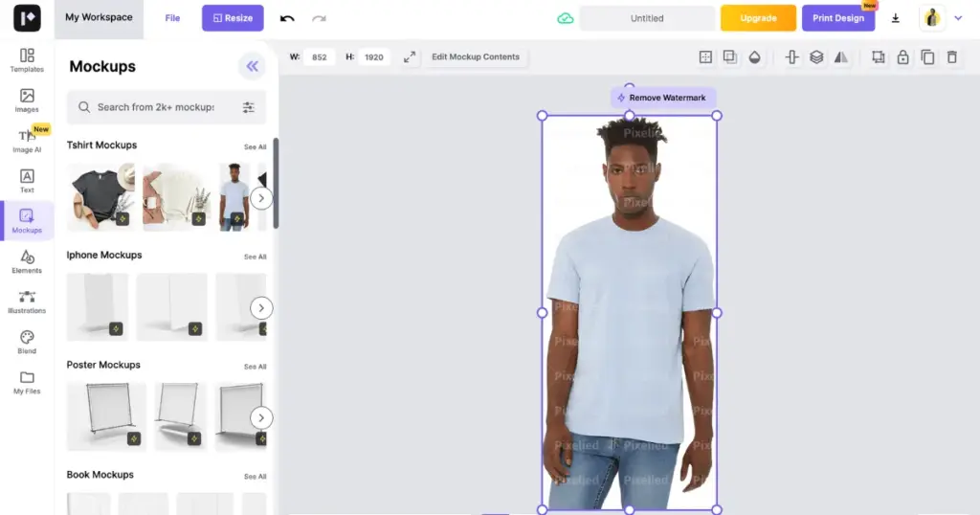Open the Blend tool

point(27,342)
